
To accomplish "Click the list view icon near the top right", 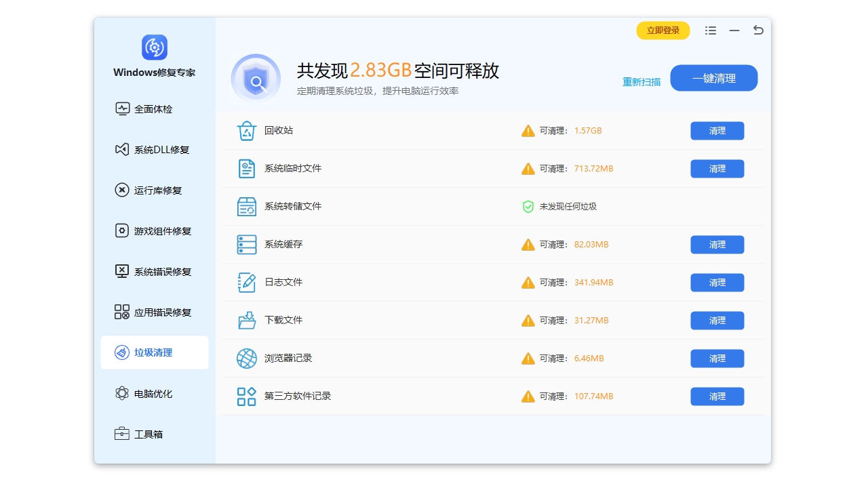I will coord(710,30).
